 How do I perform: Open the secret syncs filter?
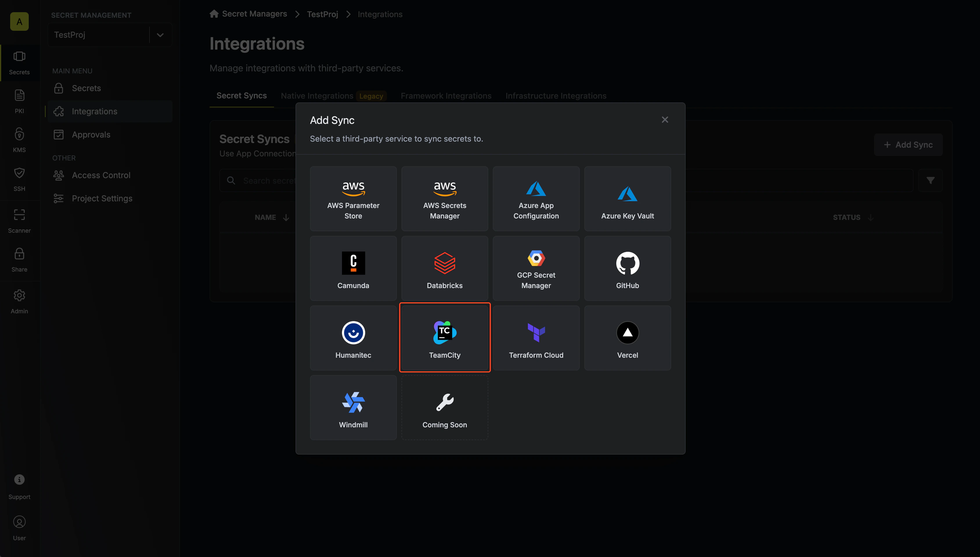(x=930, y=180)
